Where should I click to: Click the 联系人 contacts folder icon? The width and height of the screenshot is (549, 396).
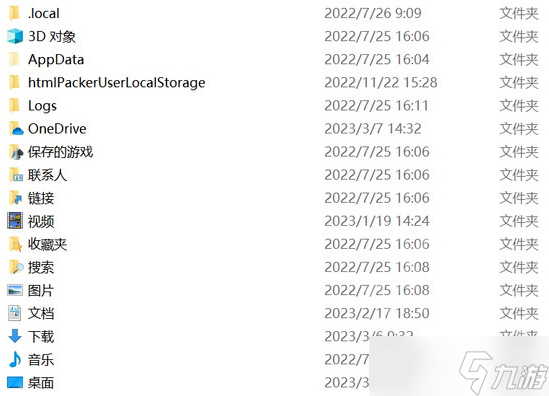[x=15, y=175]
